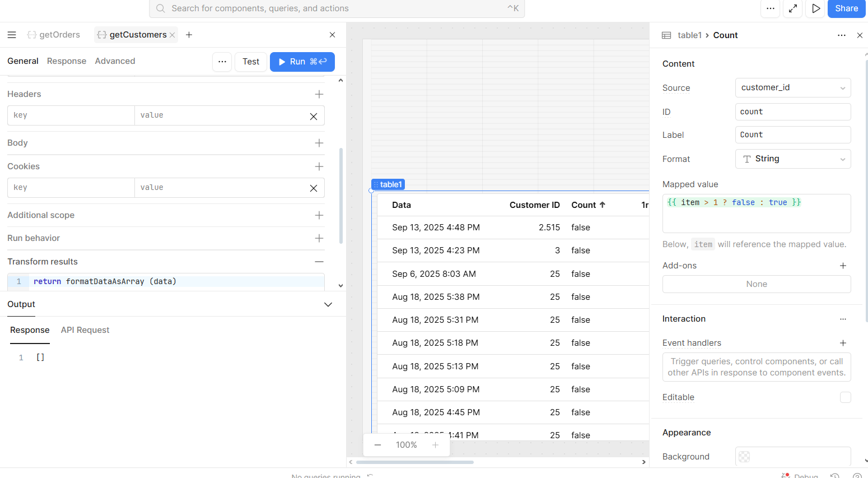
Task: Zoom in canvas with plus button
Action: (435, 445)
